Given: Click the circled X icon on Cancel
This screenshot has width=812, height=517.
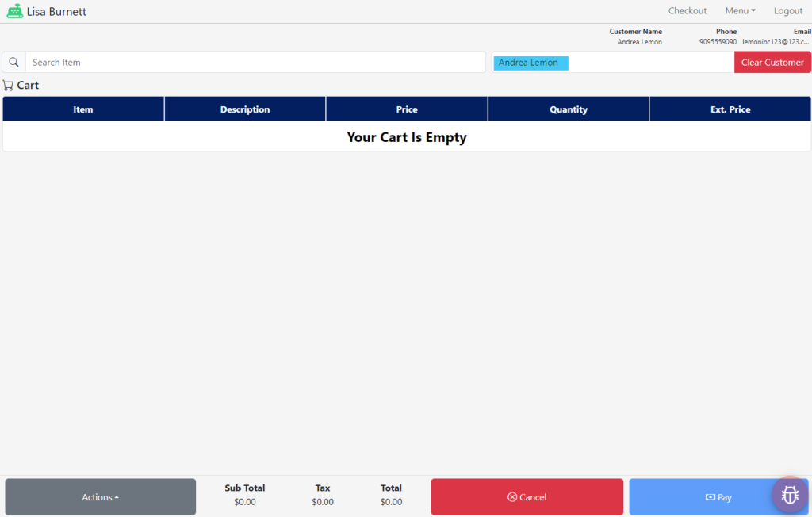Looking at the screenshot, I should click(511, 497).
